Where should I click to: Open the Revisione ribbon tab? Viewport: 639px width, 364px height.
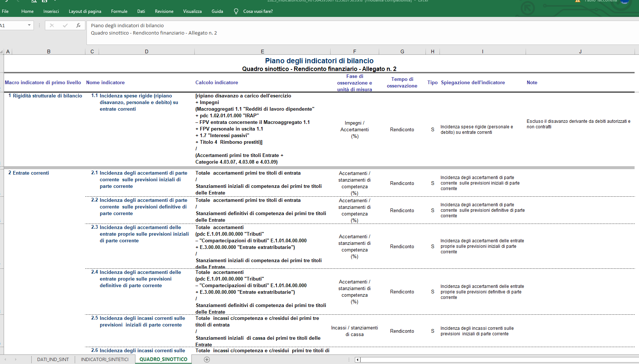tap(164, 11)
